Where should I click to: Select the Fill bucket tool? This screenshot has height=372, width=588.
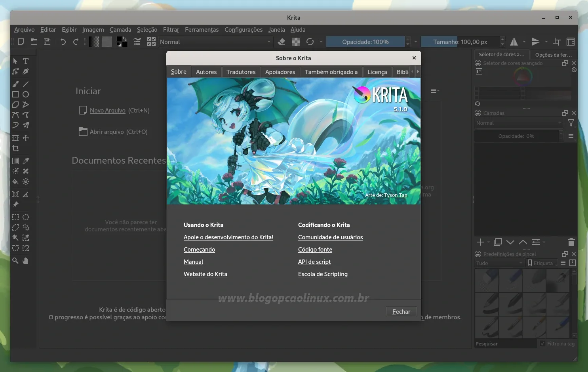coord(15,181)
